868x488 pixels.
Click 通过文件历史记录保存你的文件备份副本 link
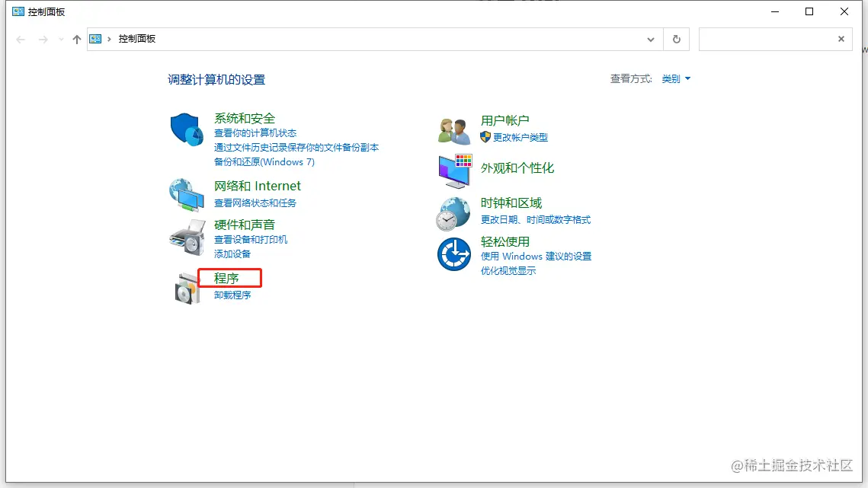click(296, 148)
